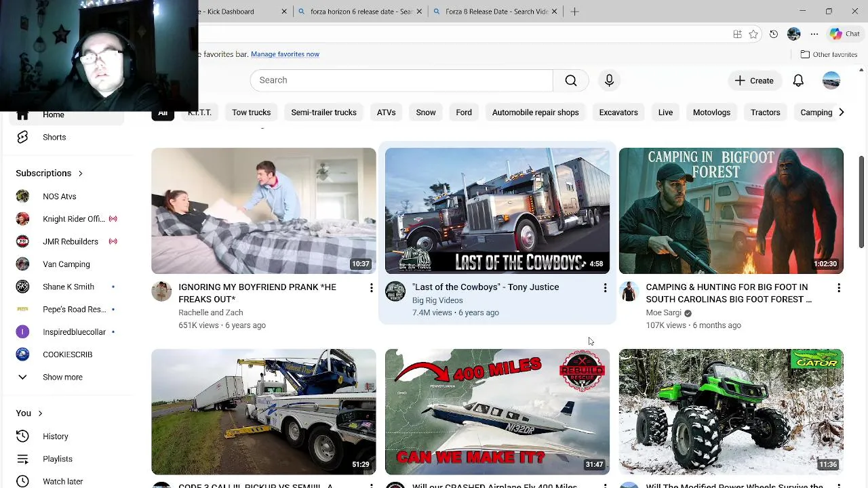The height and width of the screenshot is (488, 868).
Task: Play the tow truck semi recovery thumbnail
Action: (263, 412)
